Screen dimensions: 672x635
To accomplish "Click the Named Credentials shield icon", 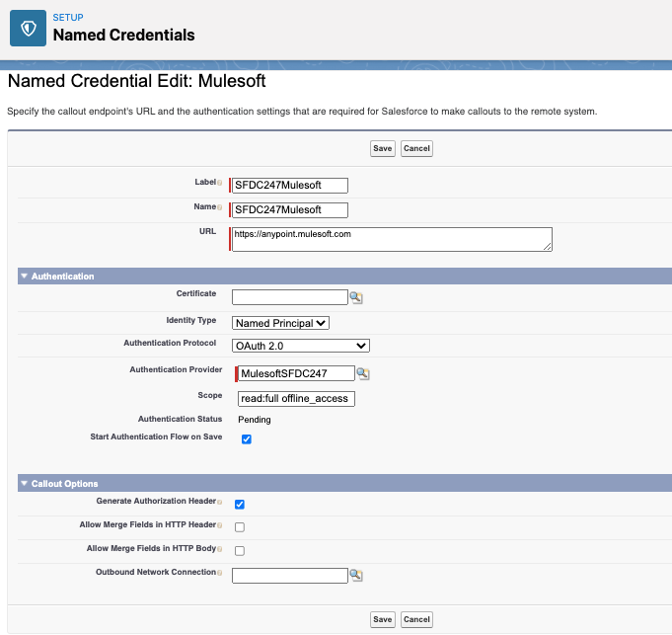I will (28, 29).
